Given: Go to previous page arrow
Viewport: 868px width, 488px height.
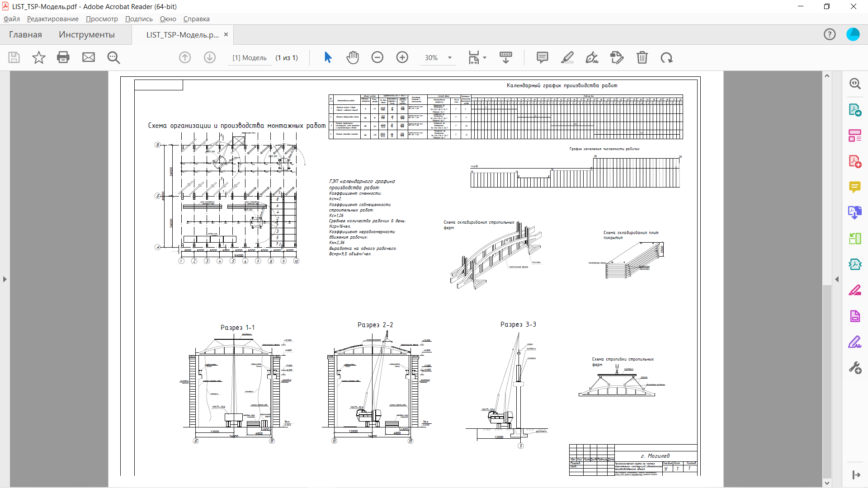Looking at the screenshot, I should click(x=185, y=57).
